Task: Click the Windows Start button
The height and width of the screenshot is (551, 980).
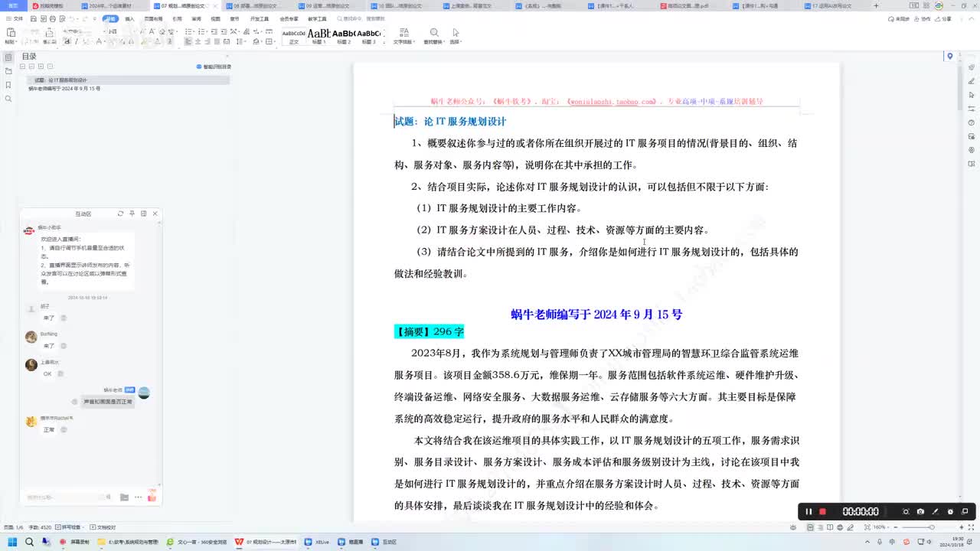Action: [x=11, y=542]
